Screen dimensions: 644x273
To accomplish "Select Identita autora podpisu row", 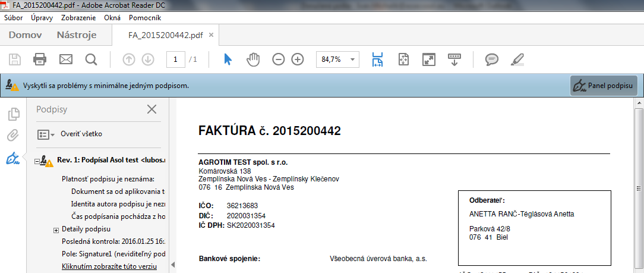I will (x=118, y=204).
